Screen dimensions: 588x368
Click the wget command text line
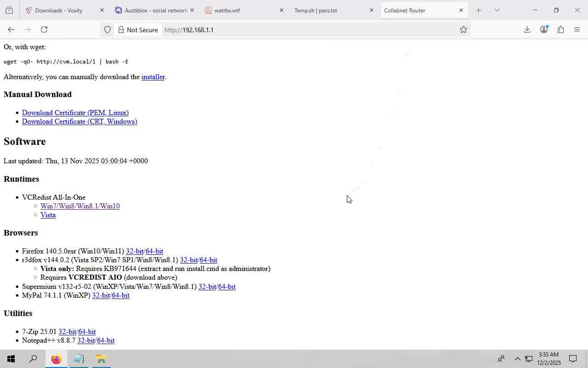pyautogui.click(x=66, y=62)
